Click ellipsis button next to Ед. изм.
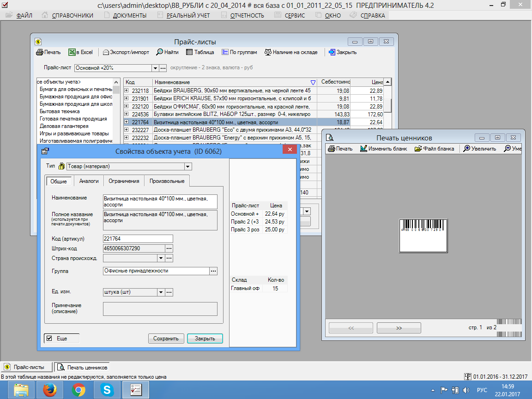This screenshot has width=532, height=399. (169, 292)
